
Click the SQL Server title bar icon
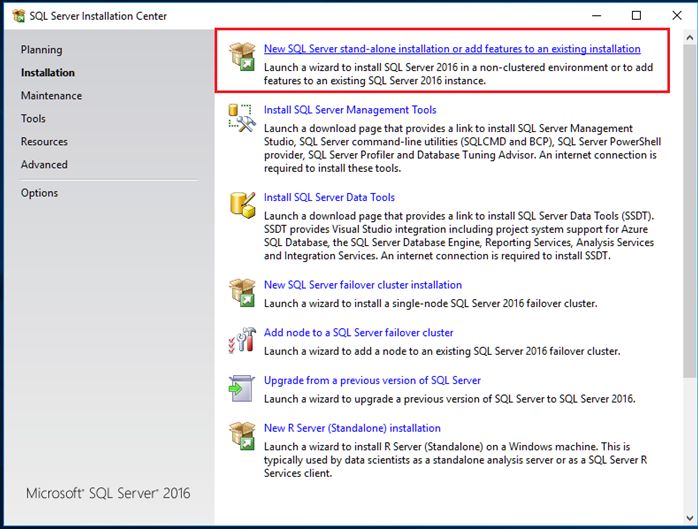point(17,16)
